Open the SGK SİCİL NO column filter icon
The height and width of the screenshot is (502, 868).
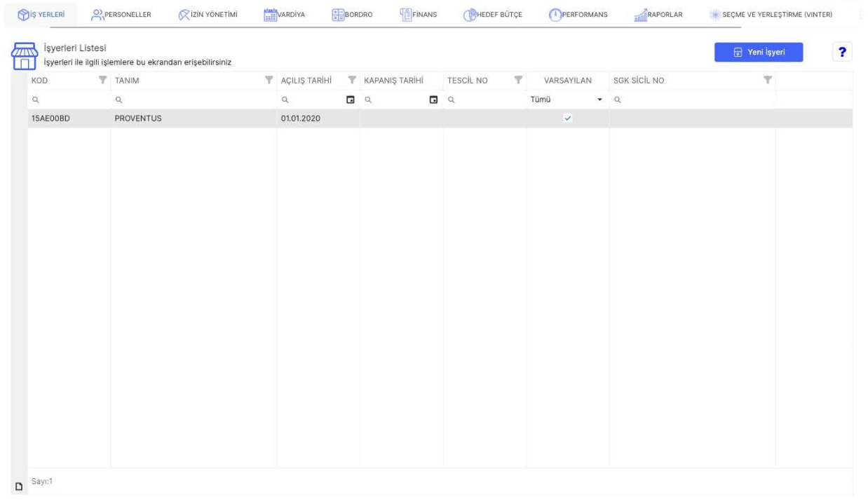pos(768,81)
